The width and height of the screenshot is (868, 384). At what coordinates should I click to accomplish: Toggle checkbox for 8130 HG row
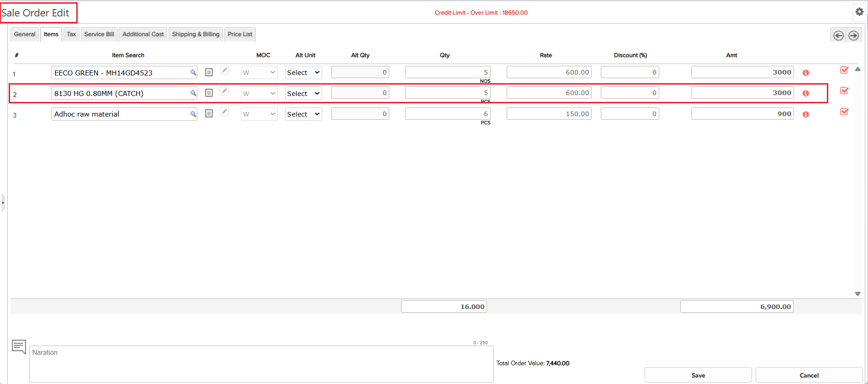pos(844,91)
